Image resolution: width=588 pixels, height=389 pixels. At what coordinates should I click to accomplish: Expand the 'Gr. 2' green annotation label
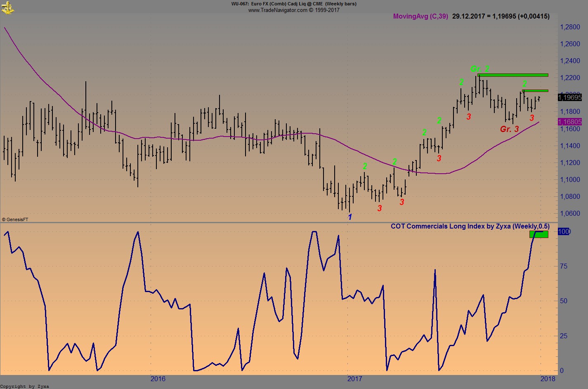point(479,68)
